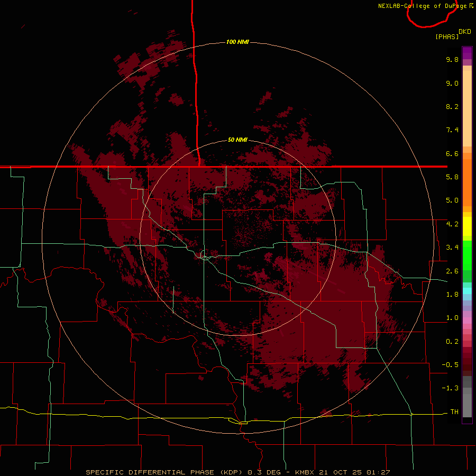Click the 2.6 value on color scale
Viewport: 476px width, 476px height.
(x=452, y=271)
